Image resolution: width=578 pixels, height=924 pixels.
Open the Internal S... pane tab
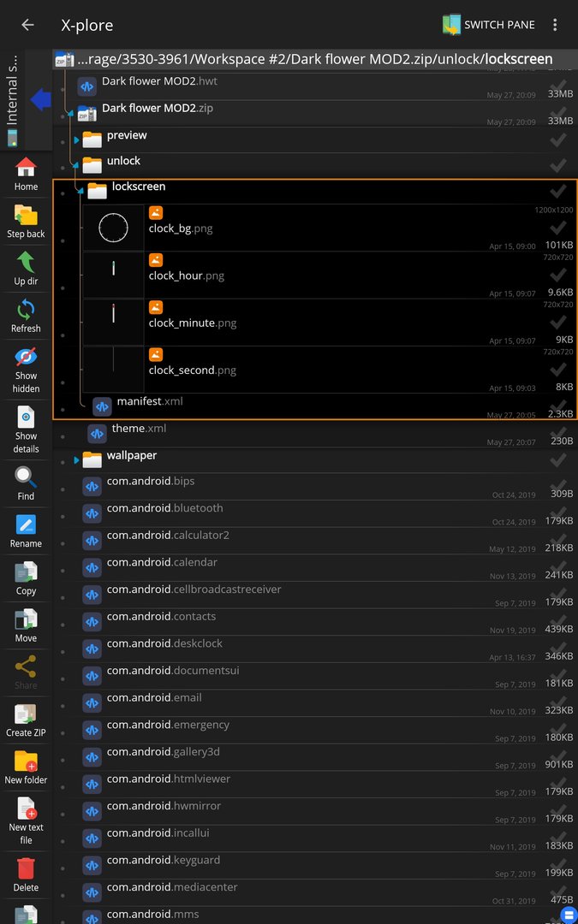tap(12, 100)
